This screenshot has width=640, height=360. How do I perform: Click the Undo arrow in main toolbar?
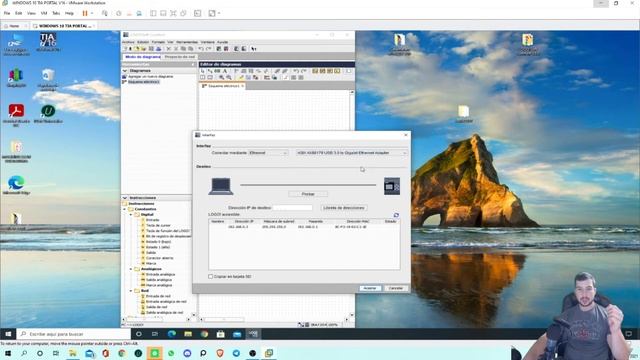tap(201, 49)
